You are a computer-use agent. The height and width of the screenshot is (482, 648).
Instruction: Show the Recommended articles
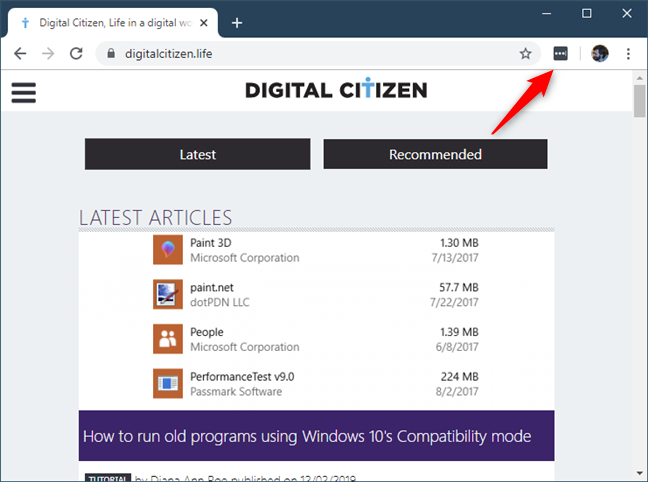pyautogui.click(x=435, y=154)
